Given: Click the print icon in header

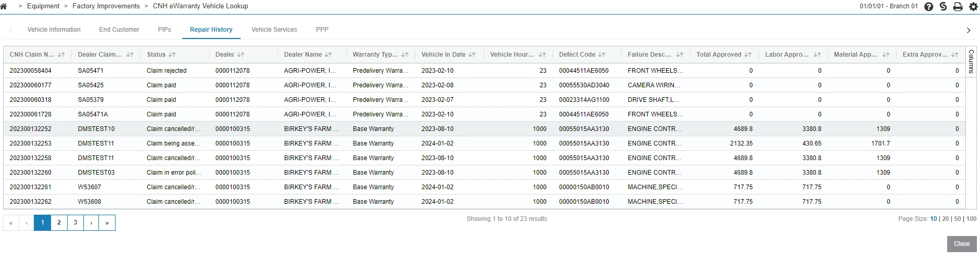Looking at the screenshot, I should [x=958, y=7].
